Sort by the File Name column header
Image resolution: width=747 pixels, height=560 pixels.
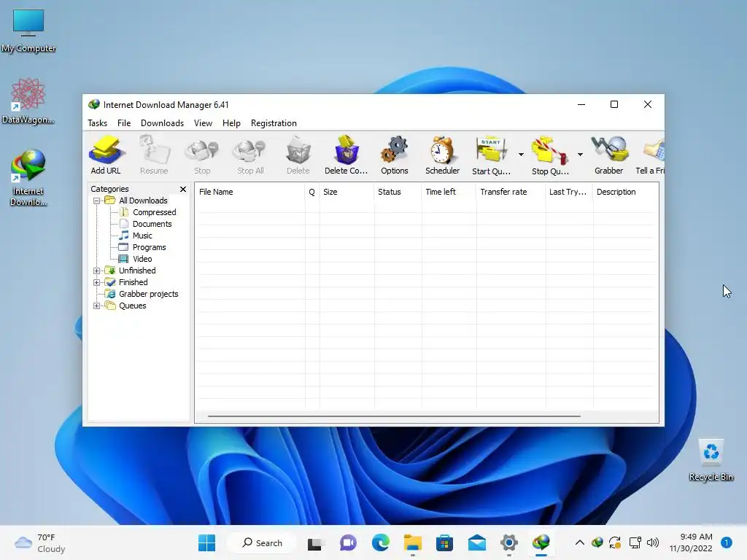point(249,192)
